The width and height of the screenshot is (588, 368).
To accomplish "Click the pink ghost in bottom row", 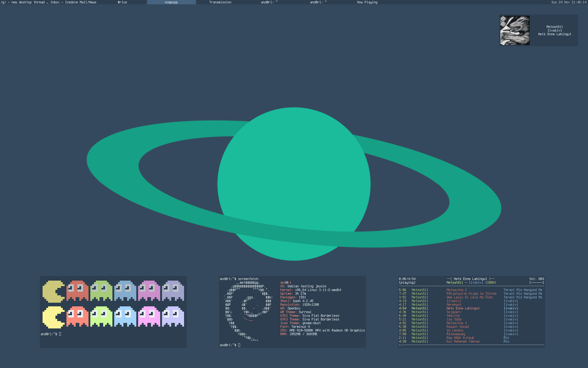I will [149, 316].
